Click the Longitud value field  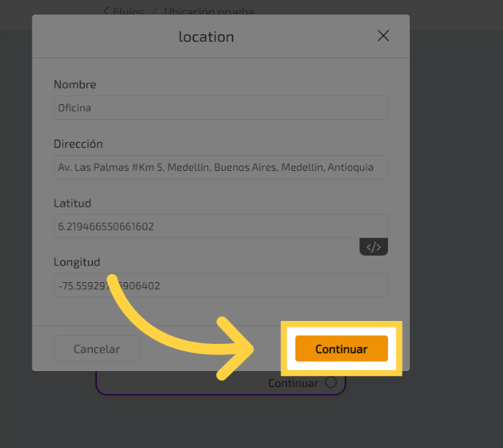(221, 285)
